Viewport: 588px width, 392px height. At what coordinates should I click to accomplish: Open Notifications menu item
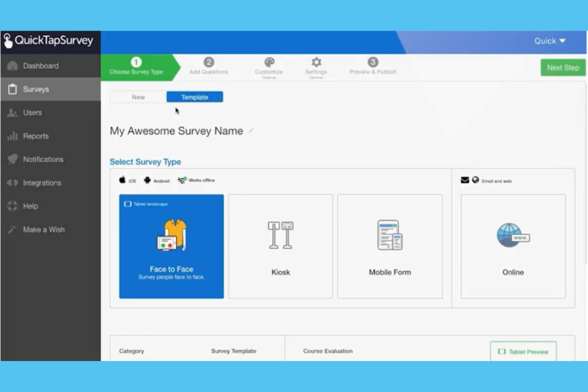pos(50,159)
